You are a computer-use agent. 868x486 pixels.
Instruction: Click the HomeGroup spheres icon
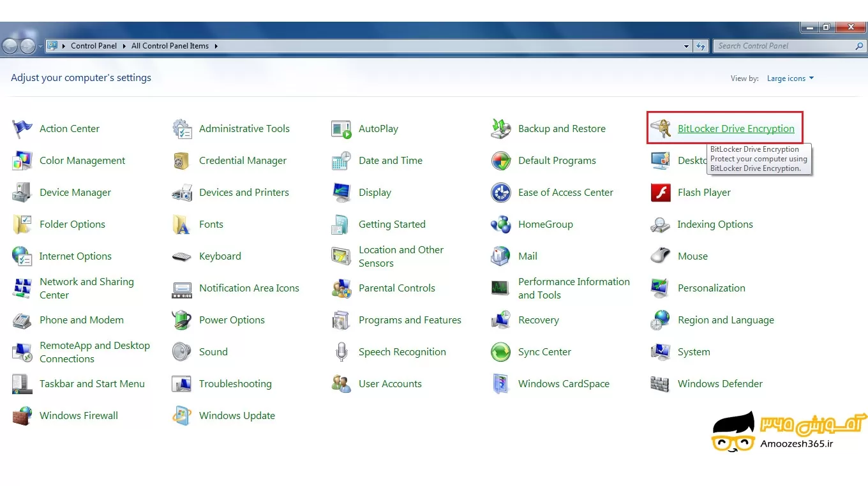tap(501, 225)
